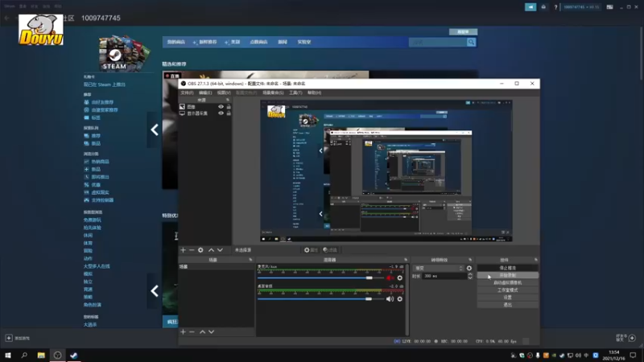Click the transition duration 300 ms stepper arrows

point(470,276)
